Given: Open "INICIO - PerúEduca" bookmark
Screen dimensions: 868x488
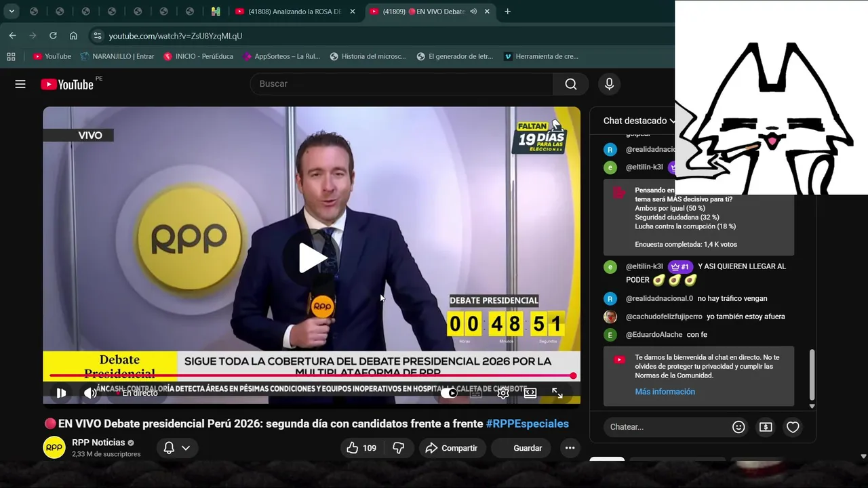Looking at the screenshot, I should (198, 56).
